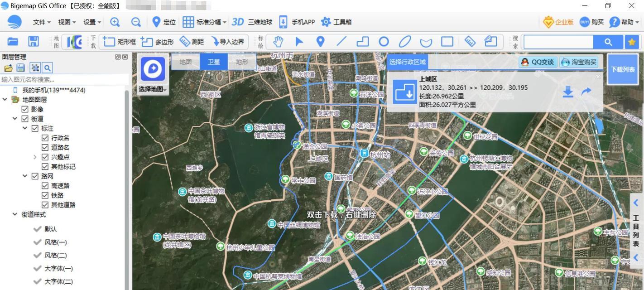Click the large save disk icon in toolbar

pyautogui.click(x=34, y=42)
